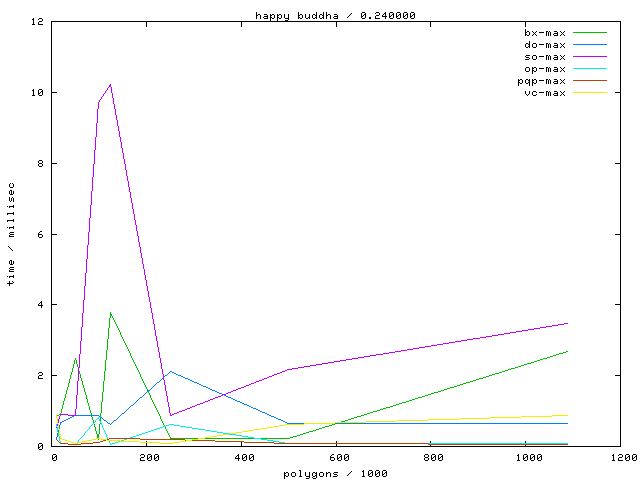
Task: Select the so-max legend entry text
Action: click(545, 57)
